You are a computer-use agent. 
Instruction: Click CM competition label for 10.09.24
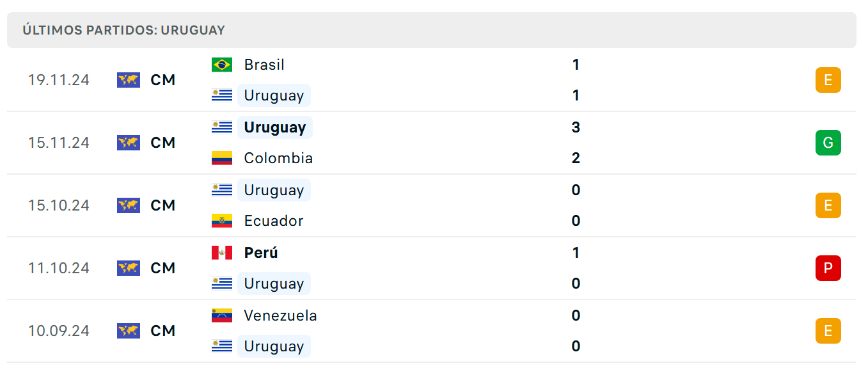point(163,331)
